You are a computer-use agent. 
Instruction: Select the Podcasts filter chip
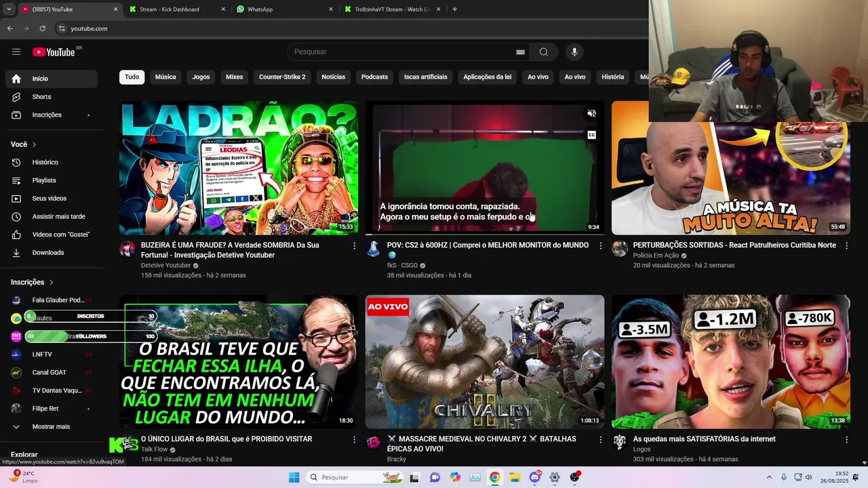[374, 77]
